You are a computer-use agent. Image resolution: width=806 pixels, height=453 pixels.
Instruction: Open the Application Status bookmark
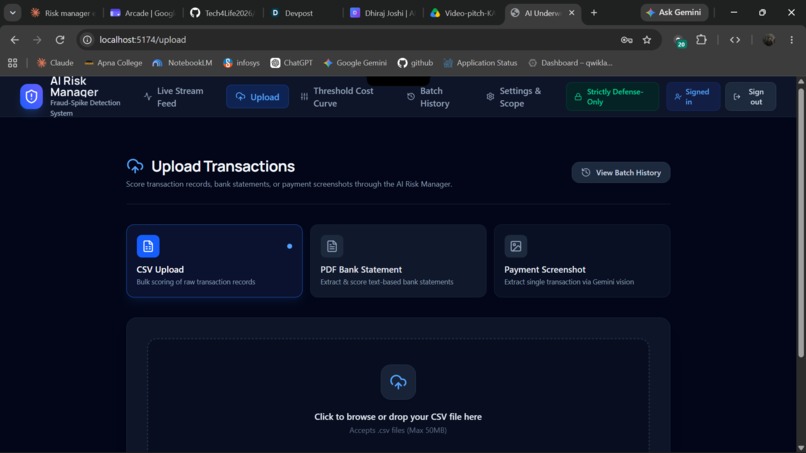coord(480,63)
